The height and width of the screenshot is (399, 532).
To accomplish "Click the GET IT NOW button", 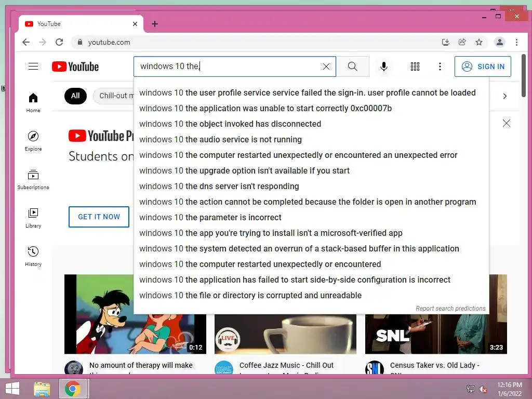I will pos(99,217).
